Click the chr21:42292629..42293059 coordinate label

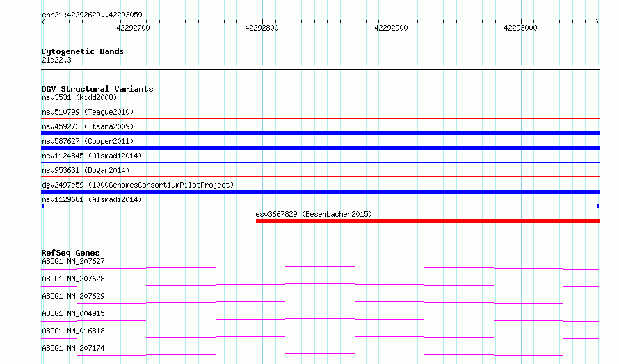[92, 15]
